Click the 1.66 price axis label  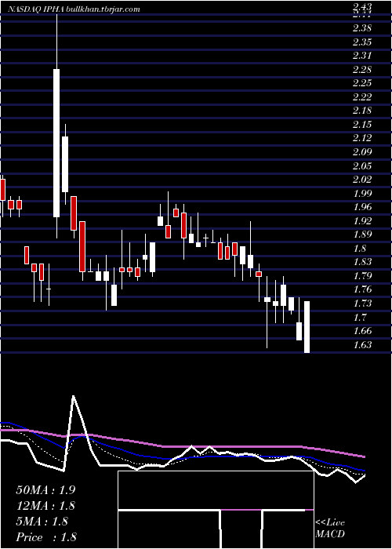pyautogui.click(x=361, y=331)
